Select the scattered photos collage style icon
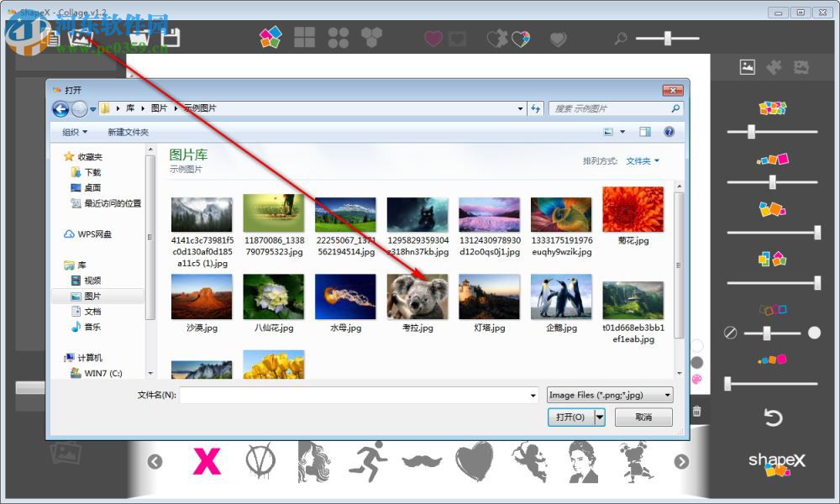840x504 pixels. coord(270,38)
